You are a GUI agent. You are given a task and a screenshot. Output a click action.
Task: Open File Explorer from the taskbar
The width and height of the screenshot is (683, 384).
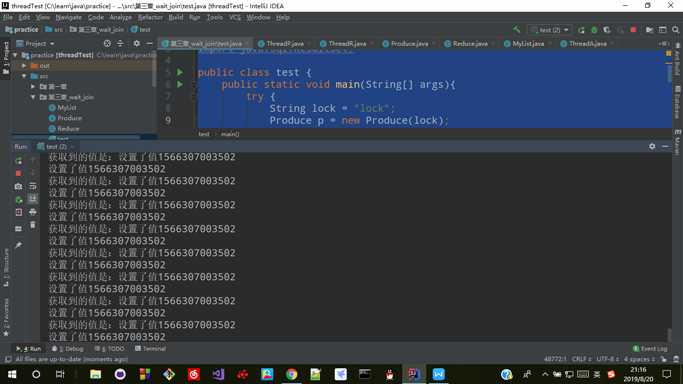[x=95, y=374]
